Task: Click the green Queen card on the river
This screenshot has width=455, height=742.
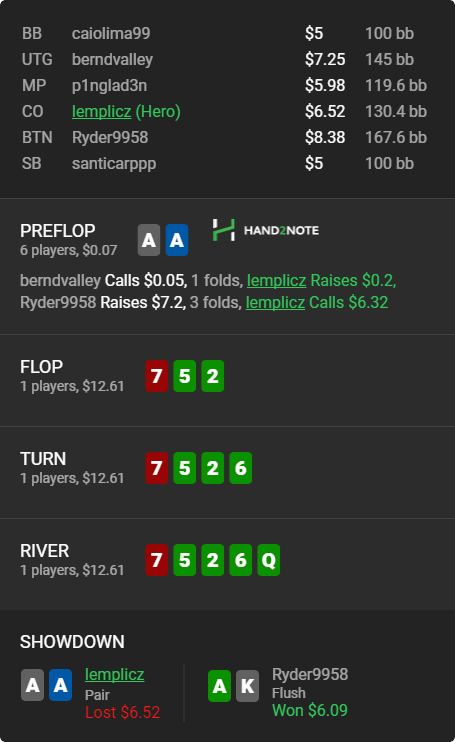Action: point(269,560)
